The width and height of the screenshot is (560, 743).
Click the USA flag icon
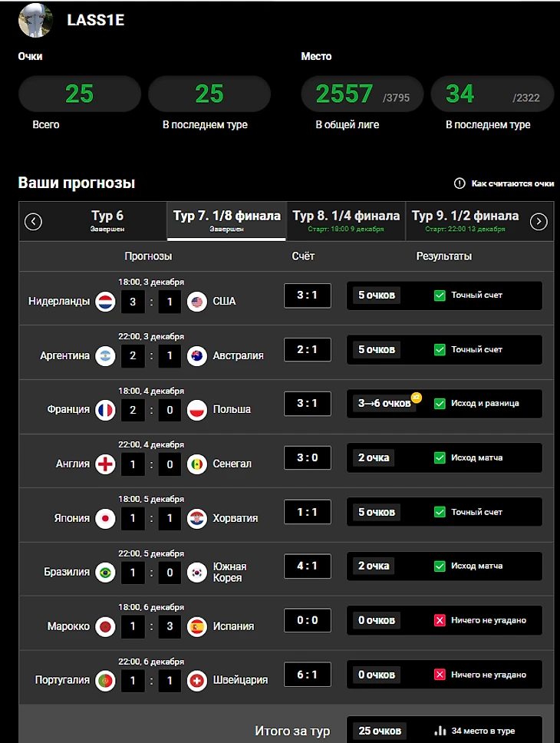(x=197, y=302)
